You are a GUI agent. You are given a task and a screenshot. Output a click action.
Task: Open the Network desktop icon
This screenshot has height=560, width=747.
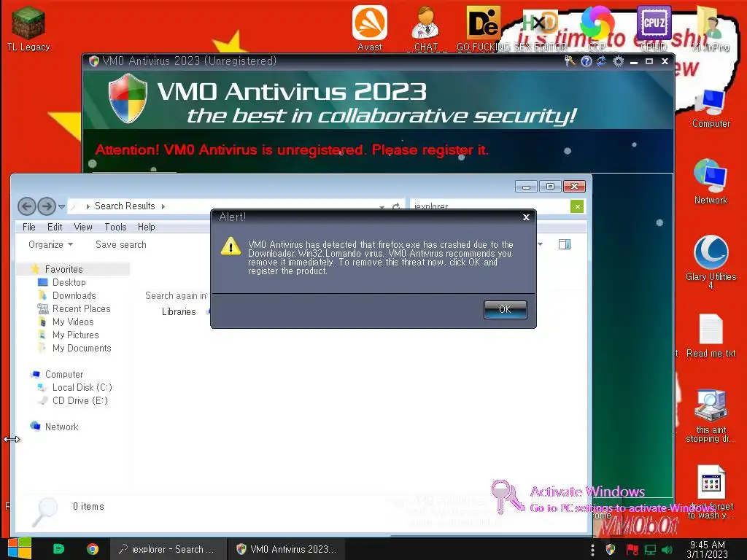click(711, 182)
